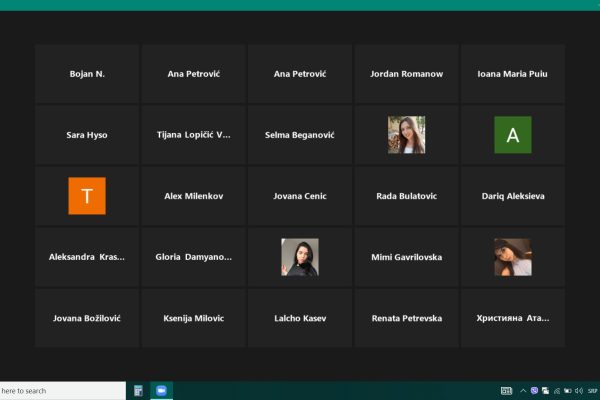Select the Bojan N. participant tile
This screenshot has width=600, height=400.
(87, 74)
